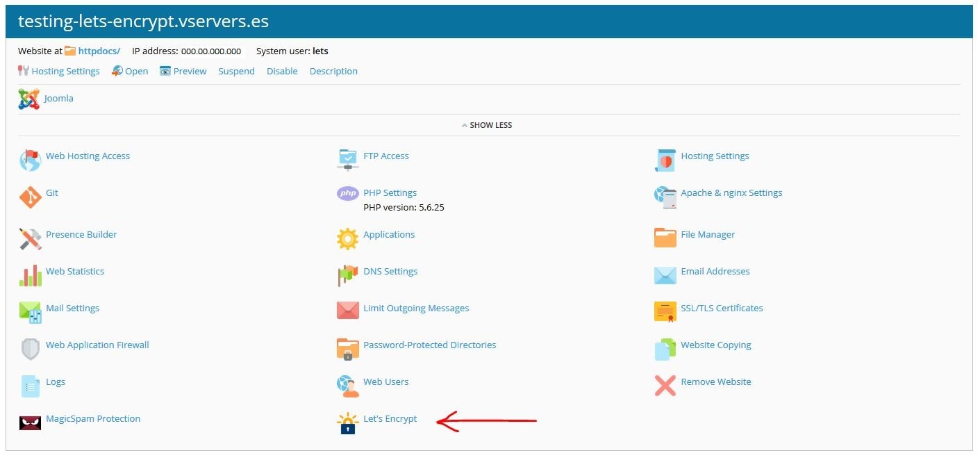Open the Description link

pos(333,71)
